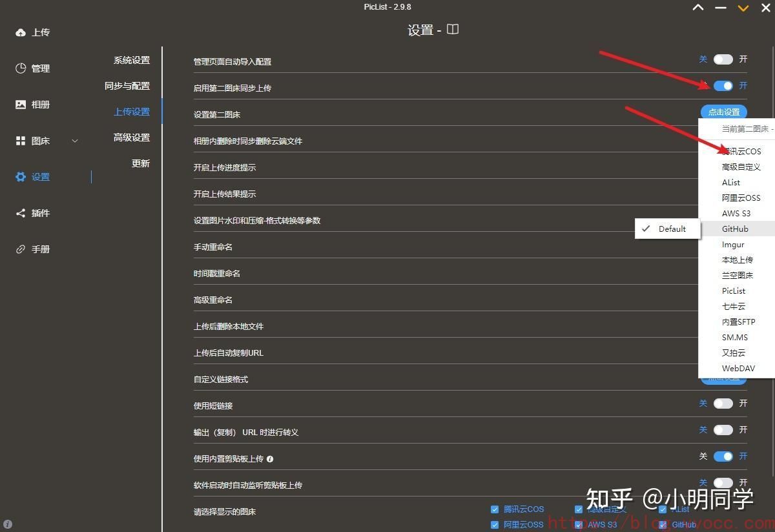775x532 pixels.
Task: Click info icon next to 使用内置剪贴板上传
Action: pyautogui.click(x=270, y=459)
